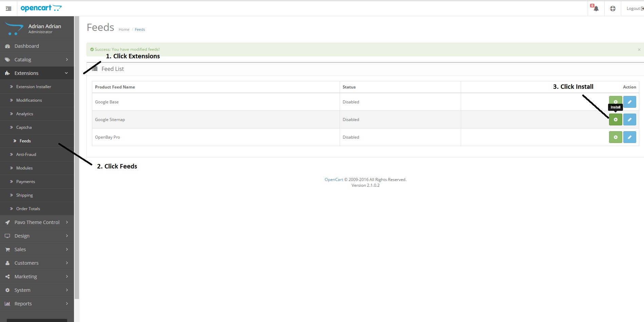This screenshot has height=322, width=644.
Task: Expand the System menu
Action: click(22, 290)
